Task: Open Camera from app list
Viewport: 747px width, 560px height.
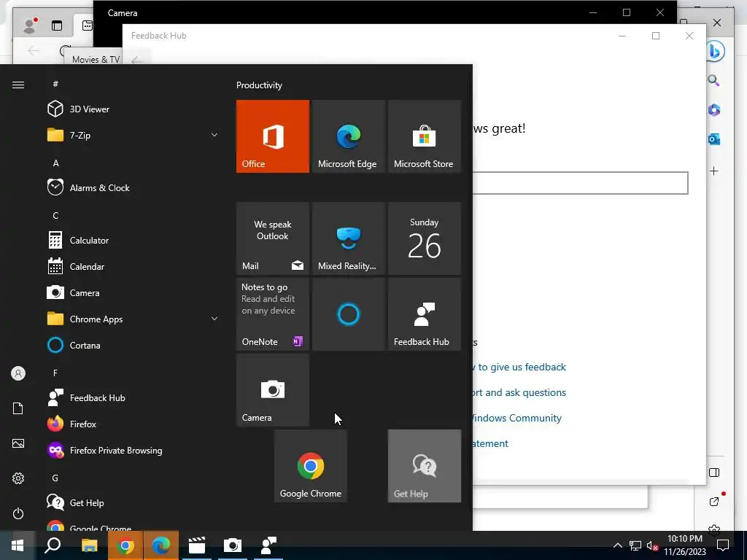Action: click(x=133, y=293)
